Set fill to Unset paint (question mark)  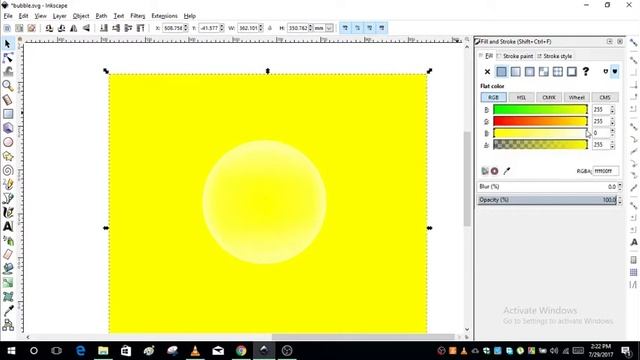[586, 72]
